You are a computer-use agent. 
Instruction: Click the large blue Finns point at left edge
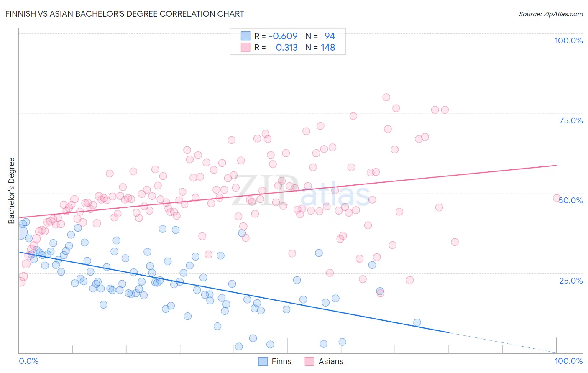[20, 232]
